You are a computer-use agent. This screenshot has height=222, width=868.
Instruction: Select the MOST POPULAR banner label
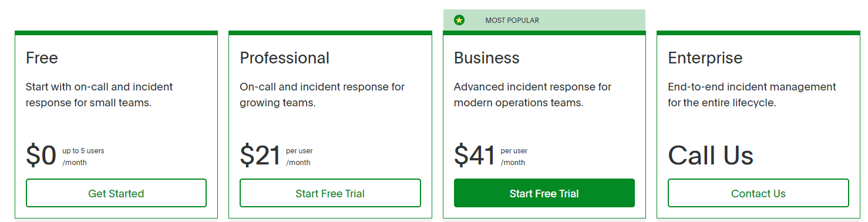512,21
